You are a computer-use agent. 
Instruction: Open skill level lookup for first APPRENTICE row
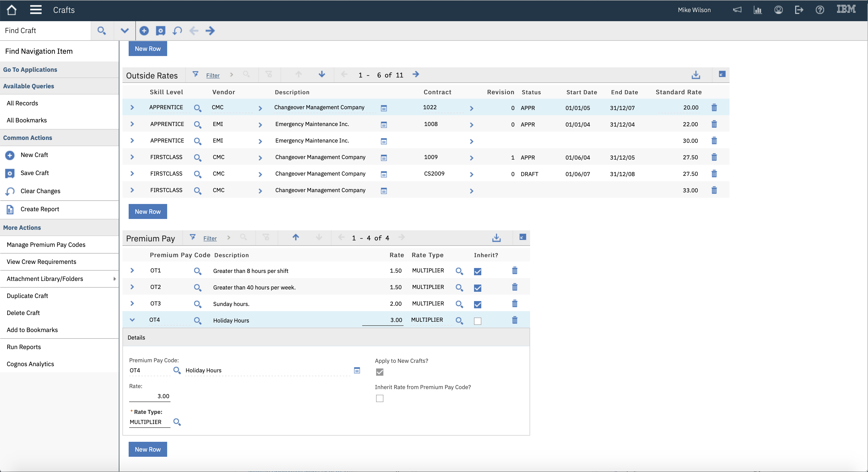pyautogui.click(x=197, y=108)
